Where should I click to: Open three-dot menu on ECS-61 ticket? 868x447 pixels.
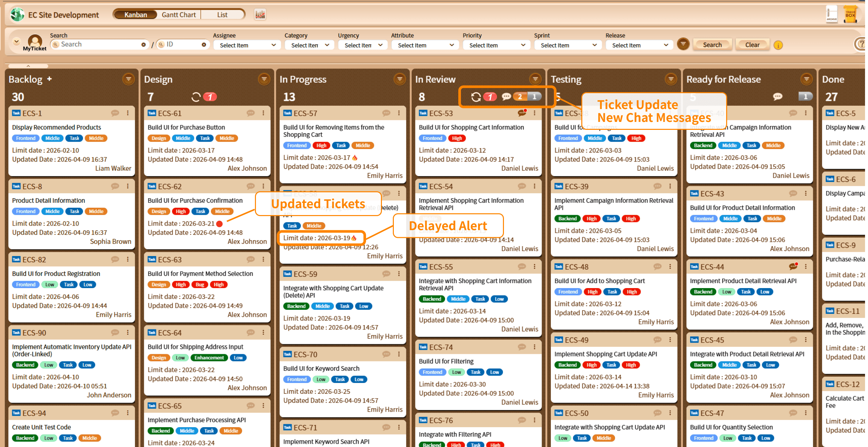(263, 113)
